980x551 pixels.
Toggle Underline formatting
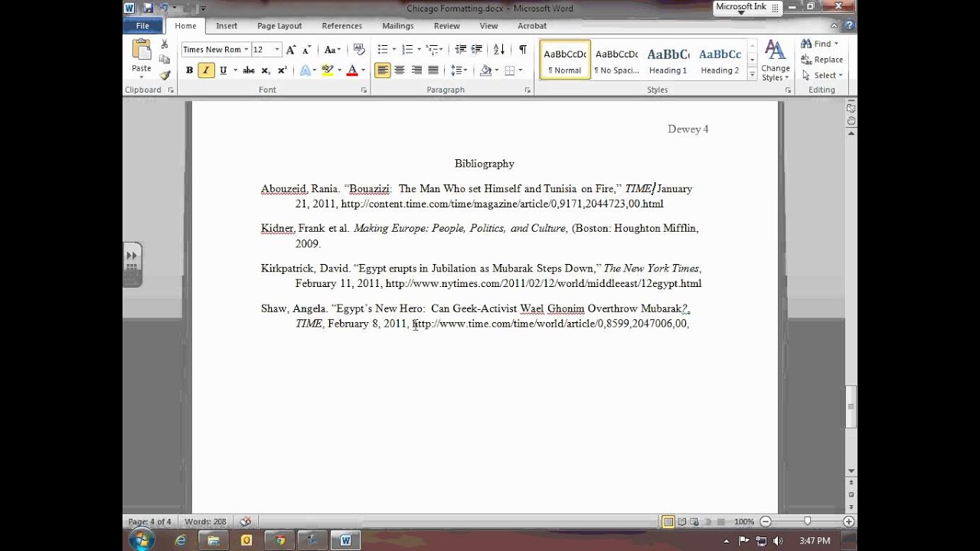(x=223, y=70)
